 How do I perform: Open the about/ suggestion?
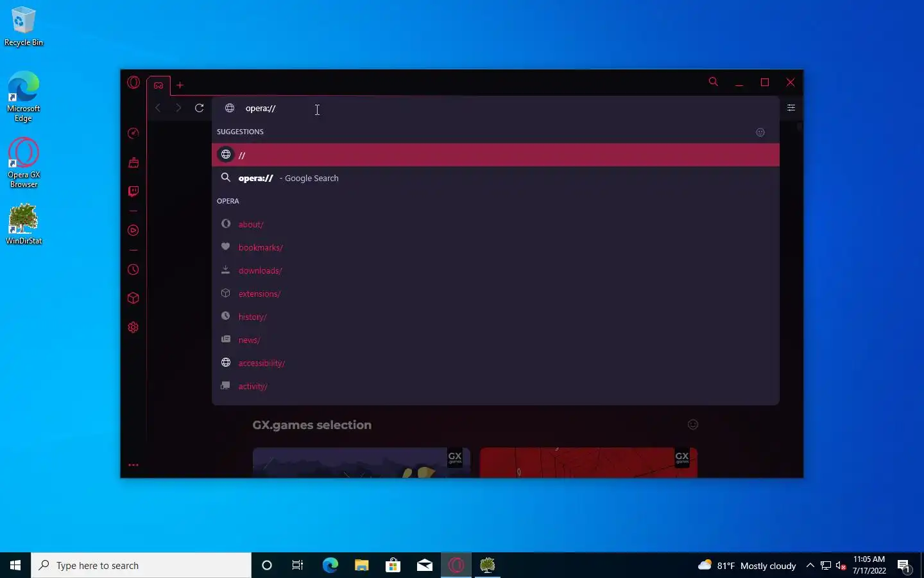495,224
